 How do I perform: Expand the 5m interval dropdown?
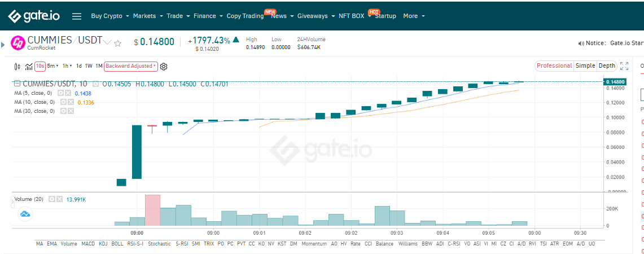(52, 66)
